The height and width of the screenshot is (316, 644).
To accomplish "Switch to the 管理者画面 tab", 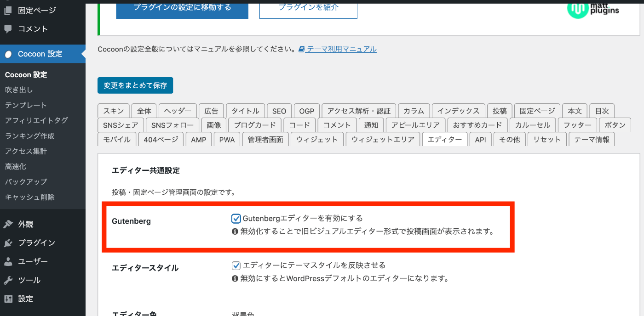I will pos(265,140).
